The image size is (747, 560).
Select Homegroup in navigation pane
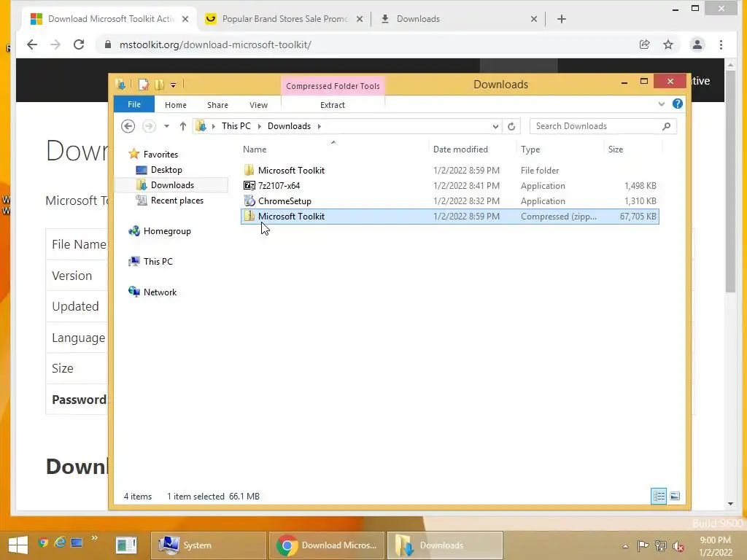point(167,231)
